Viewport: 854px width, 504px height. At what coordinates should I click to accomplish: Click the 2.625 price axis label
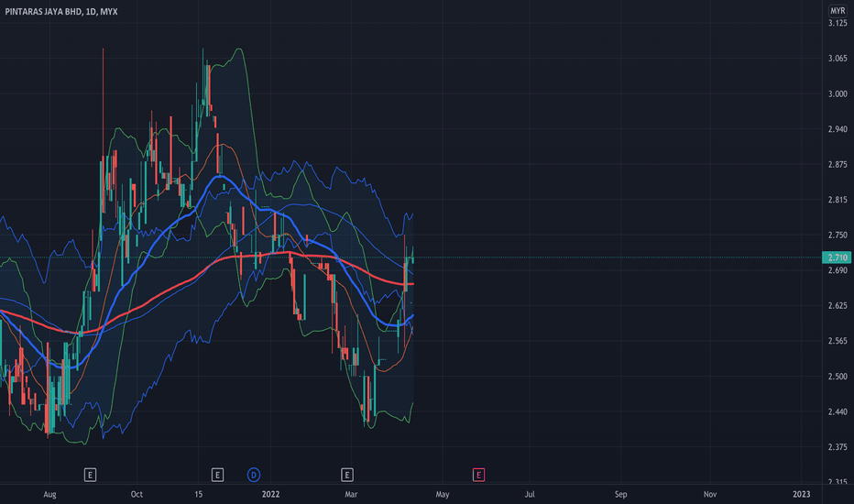click(x=838, y=306)
